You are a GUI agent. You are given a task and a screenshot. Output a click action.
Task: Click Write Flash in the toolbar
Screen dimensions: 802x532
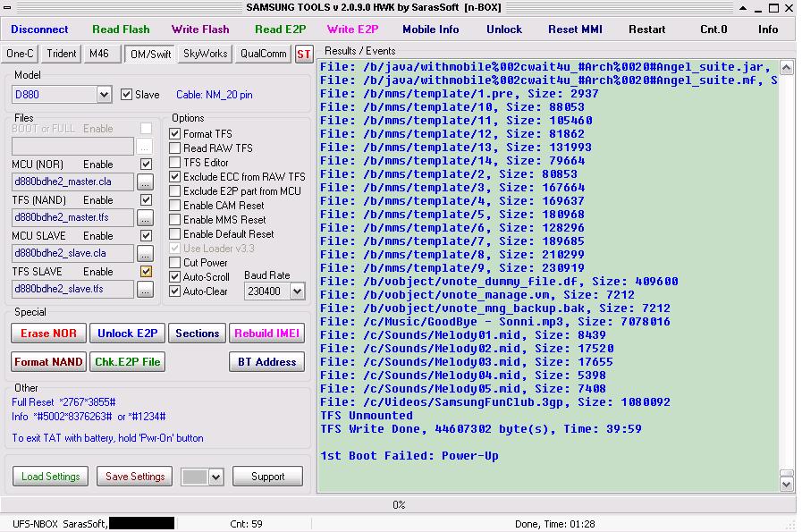[x=200, y=30]
